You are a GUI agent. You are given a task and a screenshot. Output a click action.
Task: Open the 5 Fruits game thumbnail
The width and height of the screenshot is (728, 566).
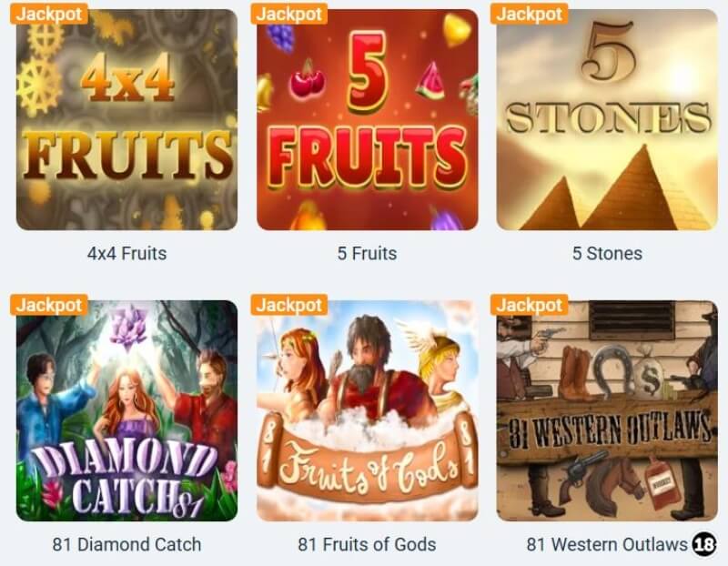pyautogui.click(x=368, y=120)
